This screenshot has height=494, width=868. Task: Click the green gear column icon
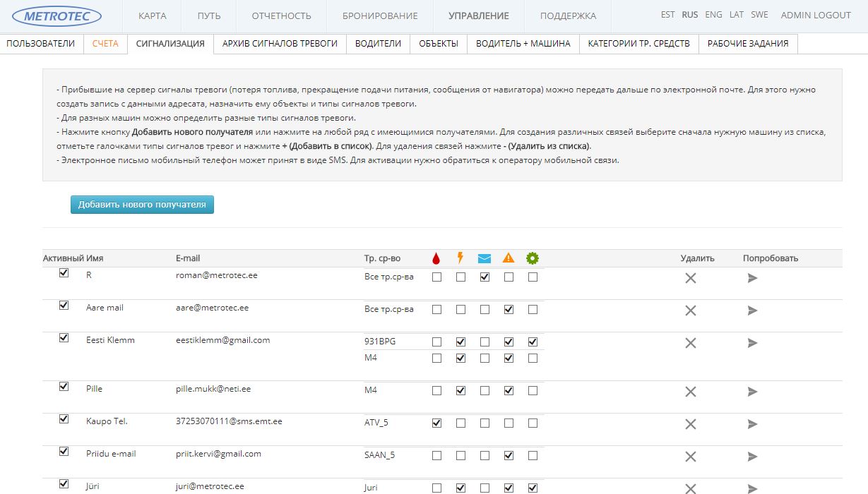533,258
